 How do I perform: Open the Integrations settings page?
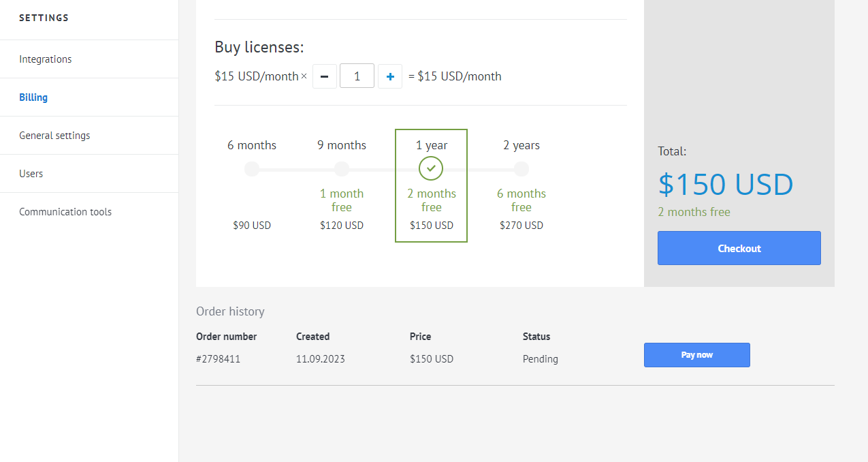[46, 59]
